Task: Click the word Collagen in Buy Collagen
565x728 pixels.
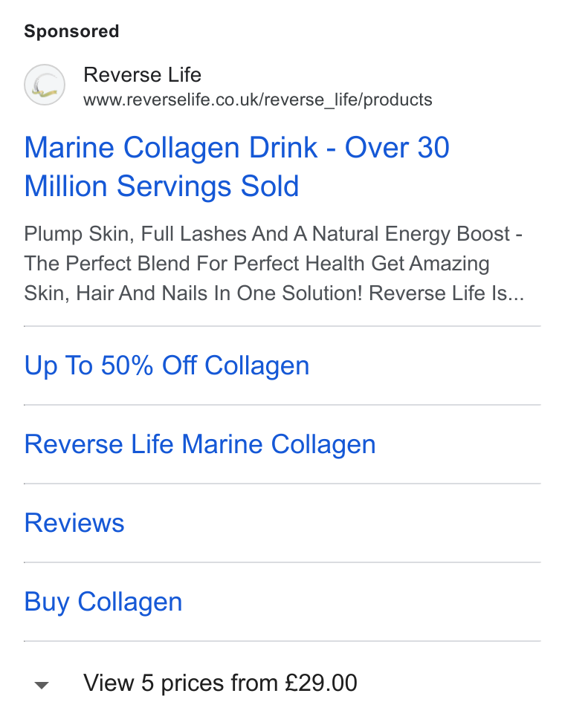Action: coord(129,602)
